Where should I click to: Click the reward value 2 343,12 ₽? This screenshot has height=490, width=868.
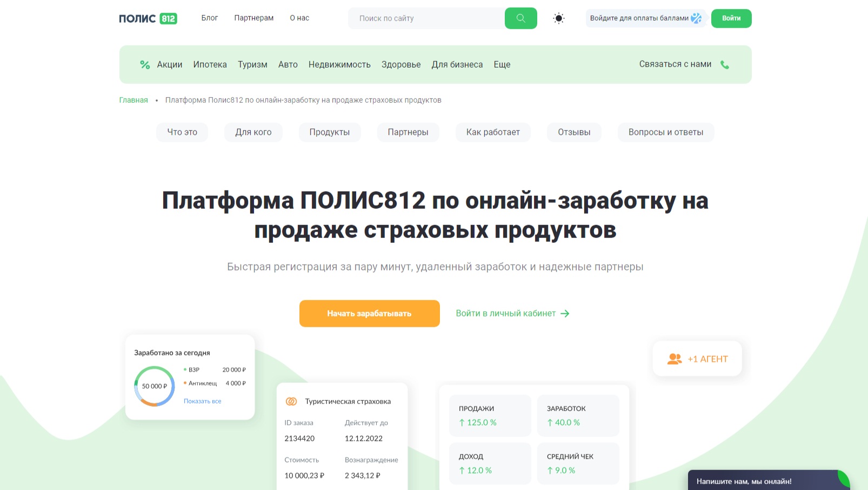[363, 476]
